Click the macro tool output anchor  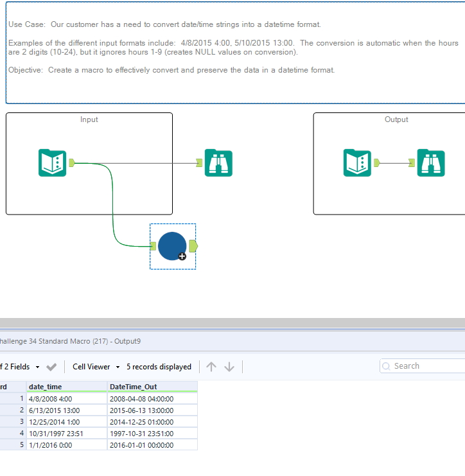click(x=194, y=246)
